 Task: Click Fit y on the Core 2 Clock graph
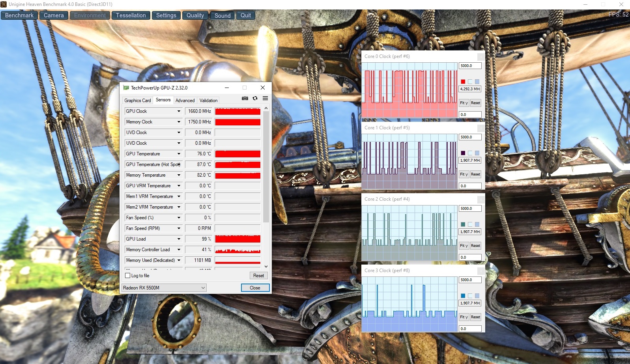tap(464, 246)
